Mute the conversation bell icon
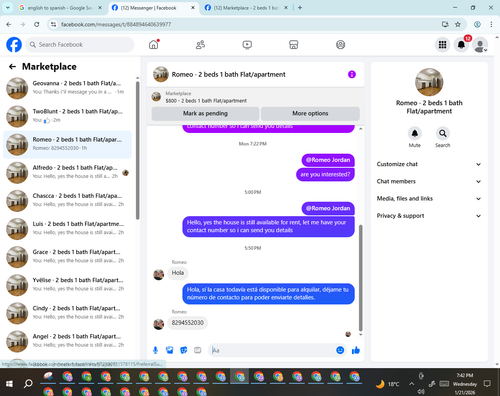Screen dimensions: 500x396 pyautogui.click(x=415, y=133)
